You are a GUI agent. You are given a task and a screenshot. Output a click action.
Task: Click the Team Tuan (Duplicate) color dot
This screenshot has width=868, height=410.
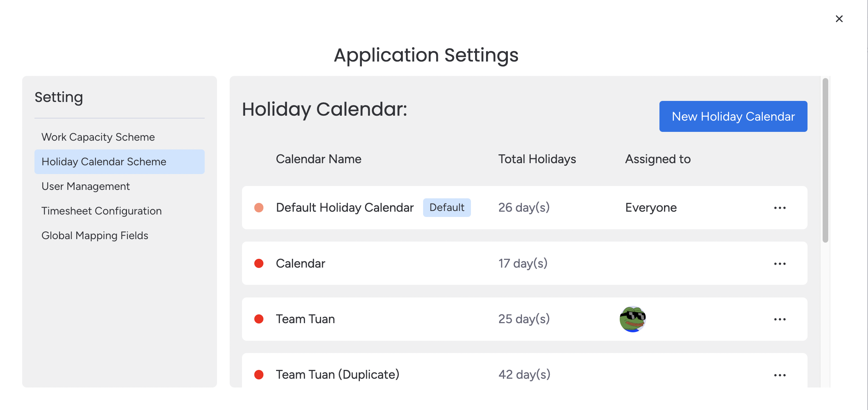pyautogui.click(x=259, y=374)
